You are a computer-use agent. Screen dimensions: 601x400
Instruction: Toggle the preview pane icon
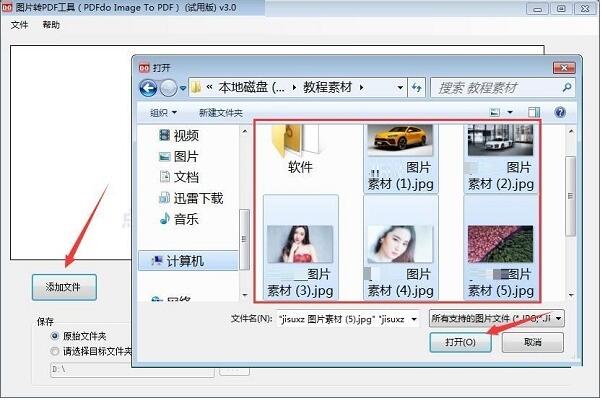pyautogui.click(x=534, y=112)
